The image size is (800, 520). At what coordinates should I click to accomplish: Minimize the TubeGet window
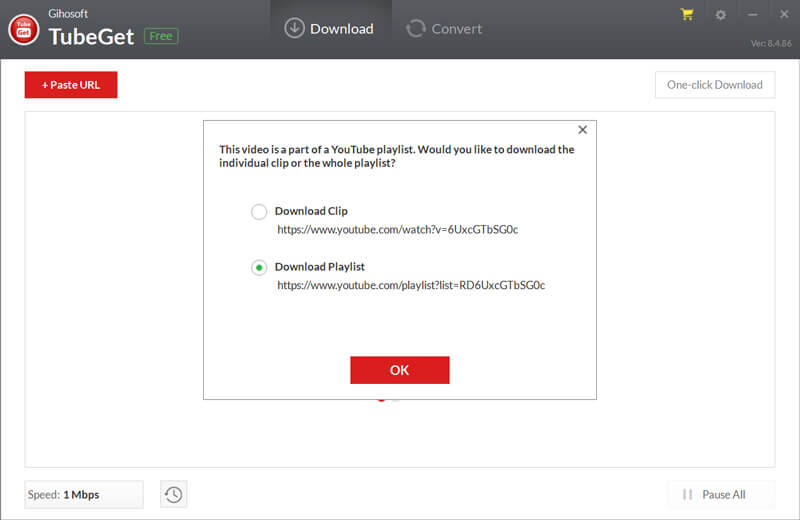click(753, 15)
